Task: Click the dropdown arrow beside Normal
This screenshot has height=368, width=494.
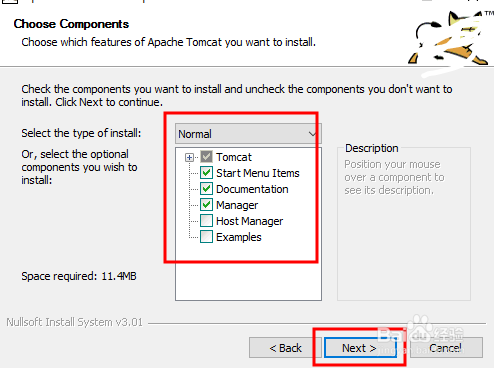Action: 312,134
